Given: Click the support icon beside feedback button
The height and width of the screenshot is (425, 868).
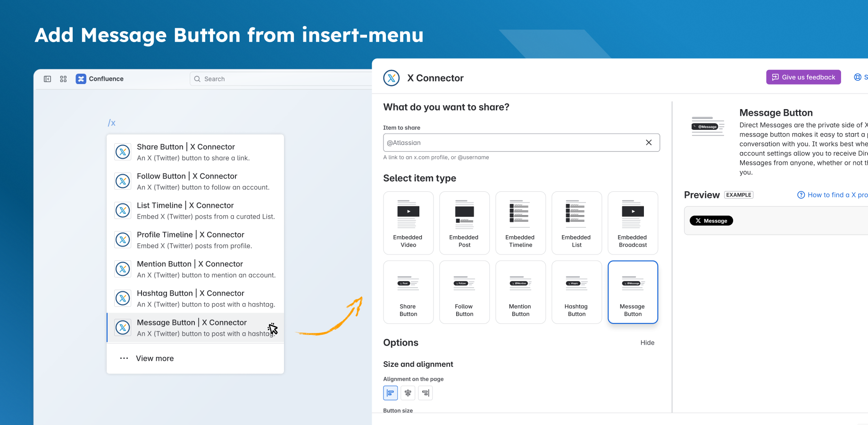Looking at the screenshot, I should [x=858, y=77].
